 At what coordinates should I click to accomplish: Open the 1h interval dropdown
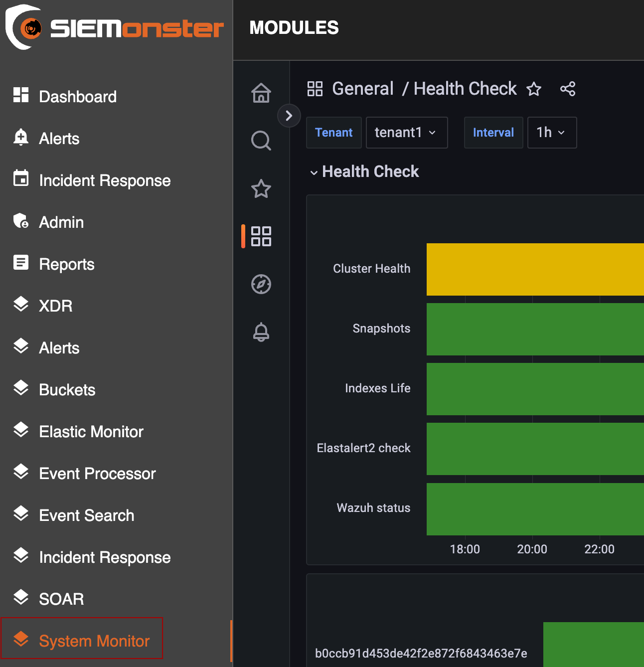tap(551, 133)
